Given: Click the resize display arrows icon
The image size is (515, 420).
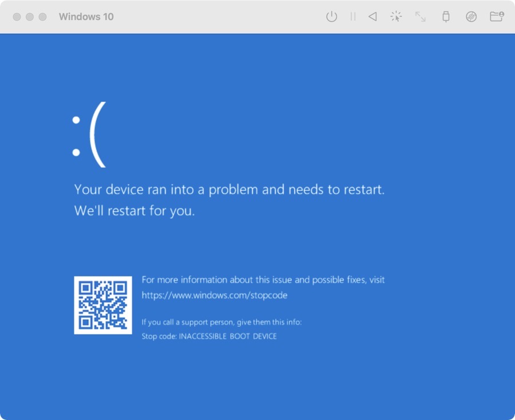Looking at the screenshot, I should coord(421,17).
